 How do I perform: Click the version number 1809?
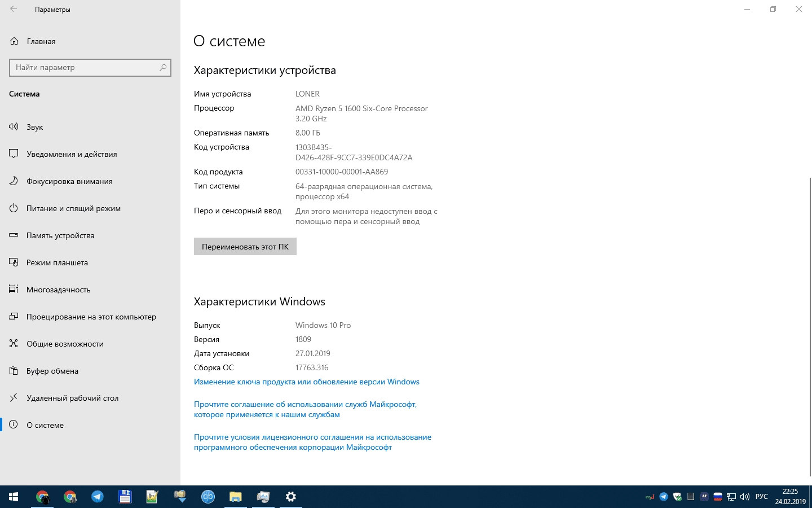point(303,339)
